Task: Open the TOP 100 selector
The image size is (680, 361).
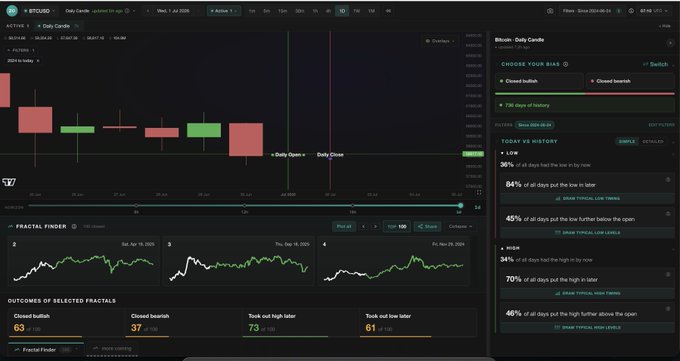Action: (x=397, y=226)
